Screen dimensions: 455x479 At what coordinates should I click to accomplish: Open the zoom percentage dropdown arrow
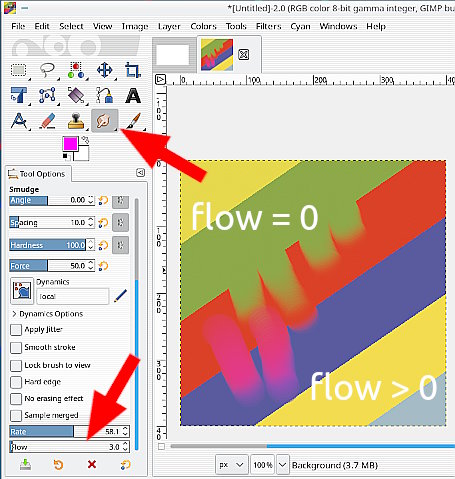(283, 464)
